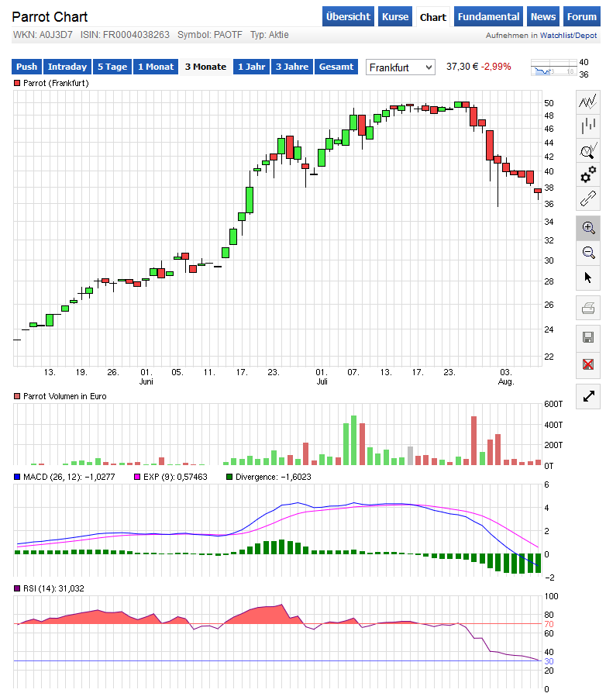The height and width of the screenshot is (700, 606).
Task: Select the line chart type icon
Action: click(587, 102)
